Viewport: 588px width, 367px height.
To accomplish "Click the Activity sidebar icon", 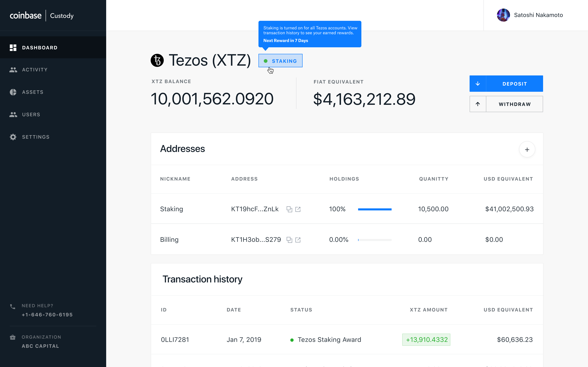I will coord(13,69).
